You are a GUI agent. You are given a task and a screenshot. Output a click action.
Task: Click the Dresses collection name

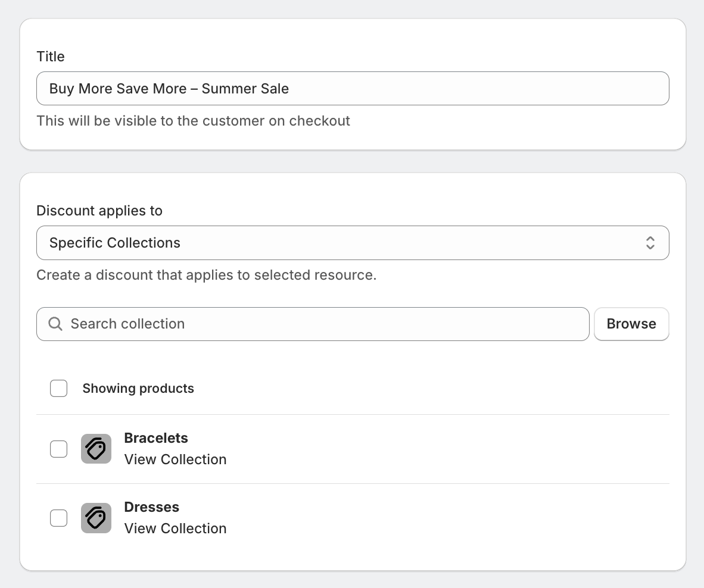[151, 507]
